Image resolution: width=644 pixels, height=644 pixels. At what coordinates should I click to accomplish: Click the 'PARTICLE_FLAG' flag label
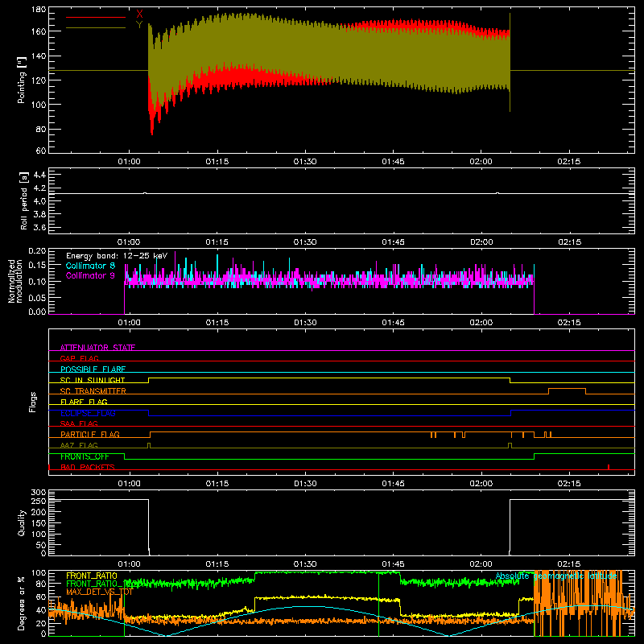click(x=90, y=435)
